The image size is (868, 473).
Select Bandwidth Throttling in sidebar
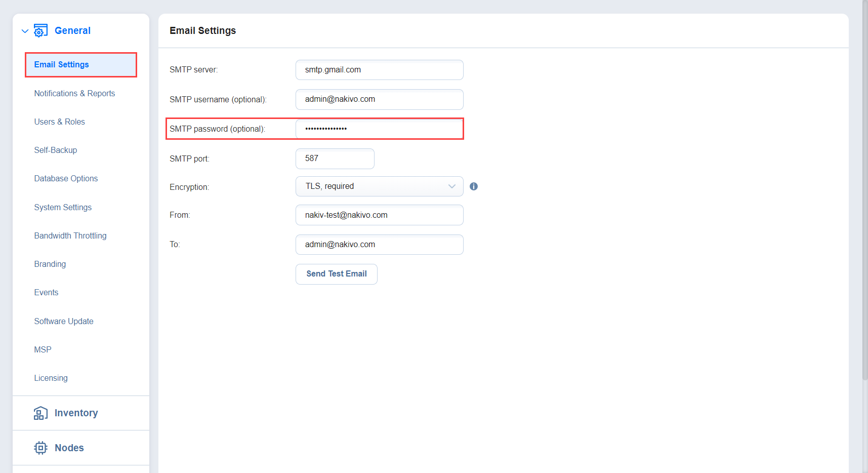pyautogui.click(x=70, y=236)
